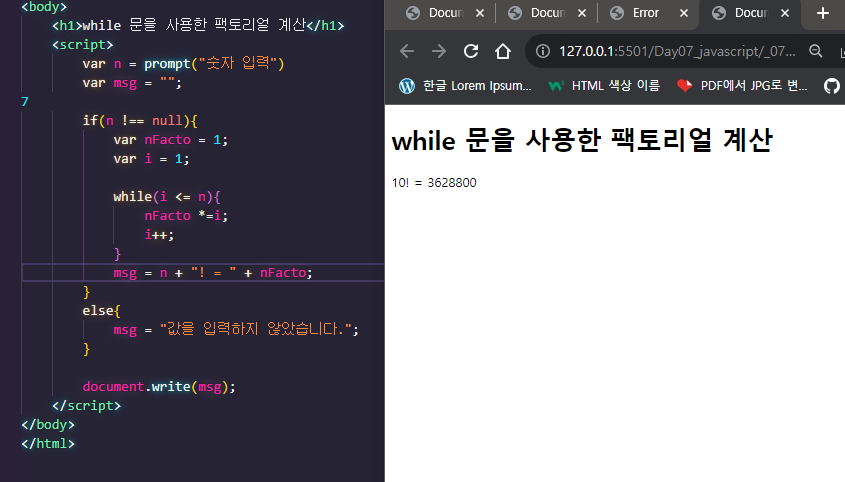Click the else{ line in code
Viewport: 845px width, 482px height.
click(102, 311)
